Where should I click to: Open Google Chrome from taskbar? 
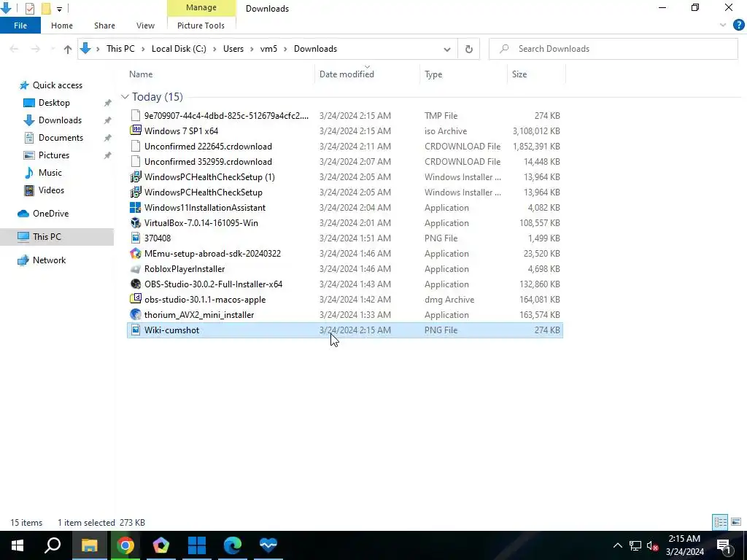click(125, 545)
